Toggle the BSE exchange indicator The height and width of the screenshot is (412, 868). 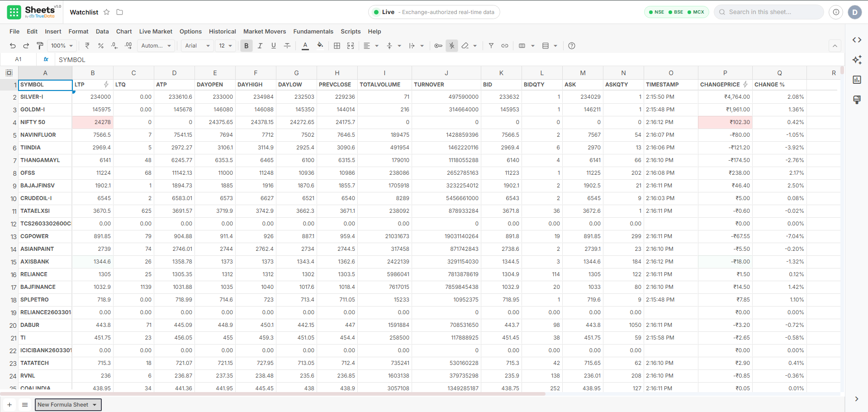676,12
